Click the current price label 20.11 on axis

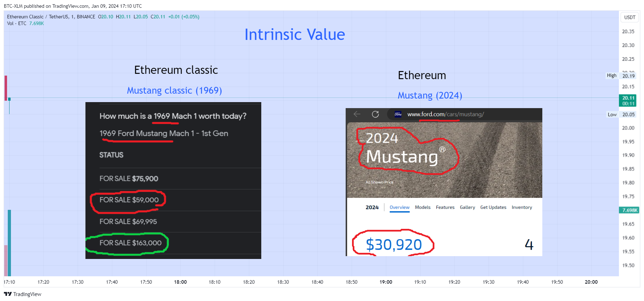pyautogui.click(x=628, y=101)
